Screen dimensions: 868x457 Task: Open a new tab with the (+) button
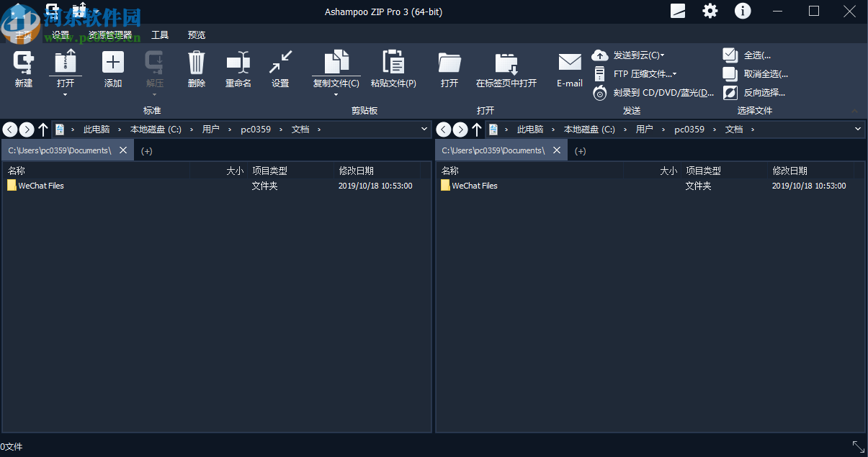coord(146,150)
